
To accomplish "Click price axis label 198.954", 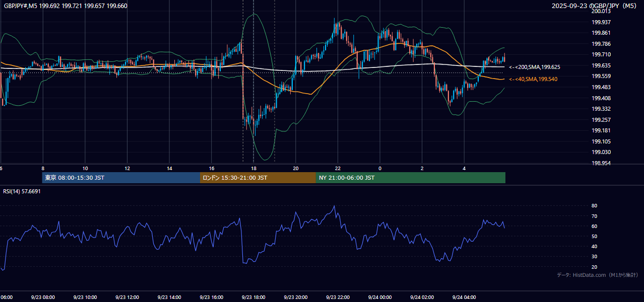I will coord(601,163).
